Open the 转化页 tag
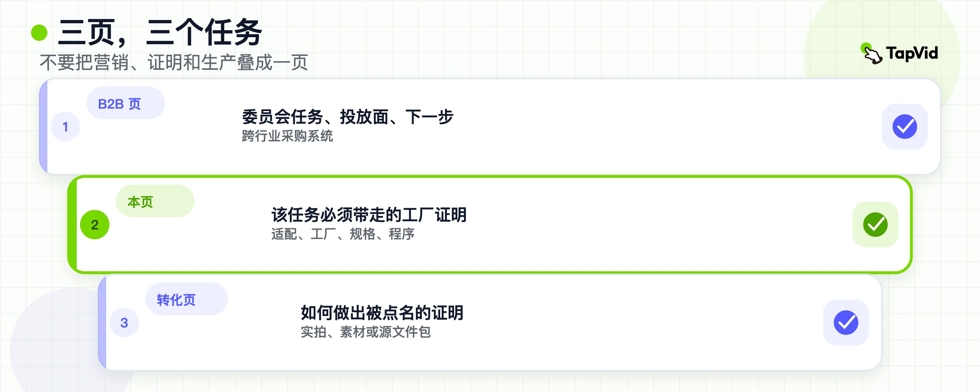Image resolution: width=980 pixels, height=392 pixels. 187,299
